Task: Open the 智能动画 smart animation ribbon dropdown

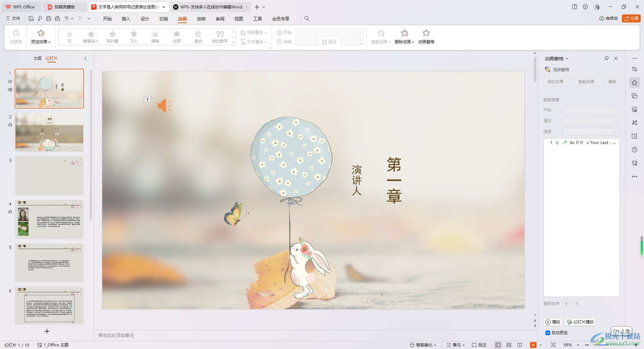Action: (x=381, y=42)
